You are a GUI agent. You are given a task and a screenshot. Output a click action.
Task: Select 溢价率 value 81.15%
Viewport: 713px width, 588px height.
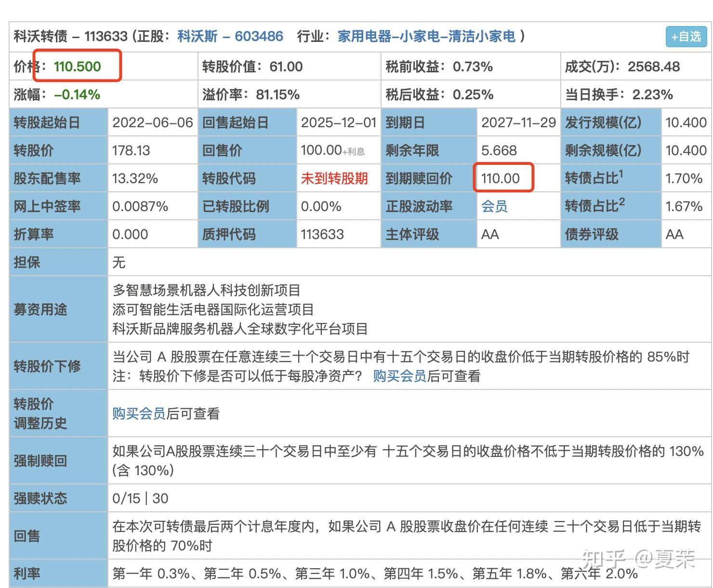click(x=278, y=94)
